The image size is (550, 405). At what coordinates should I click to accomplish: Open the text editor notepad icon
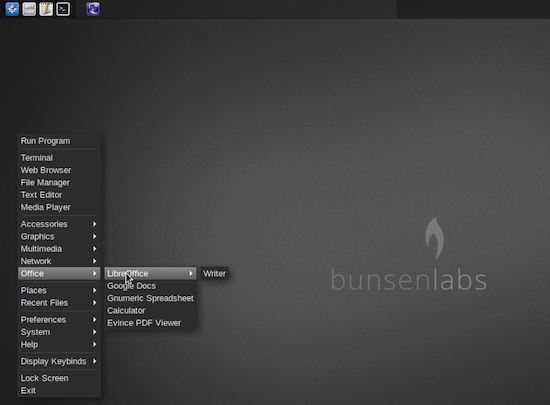click(46, 9)
